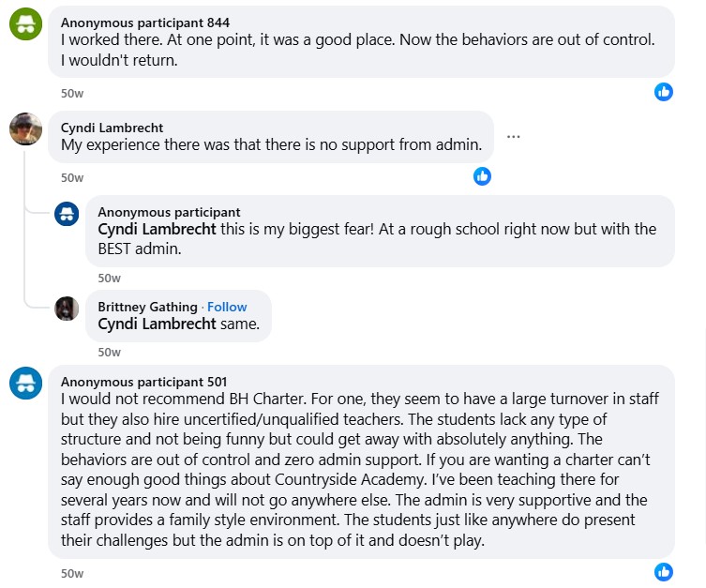Follow Brittney Gathing
Screen dimensions: 706x588
click(227, 307)
